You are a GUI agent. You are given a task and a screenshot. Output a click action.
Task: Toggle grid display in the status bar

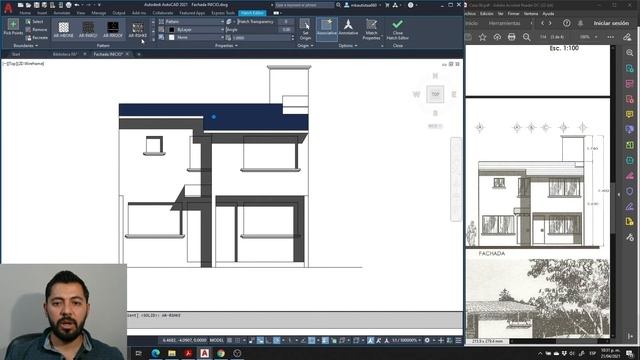(230, 340)
